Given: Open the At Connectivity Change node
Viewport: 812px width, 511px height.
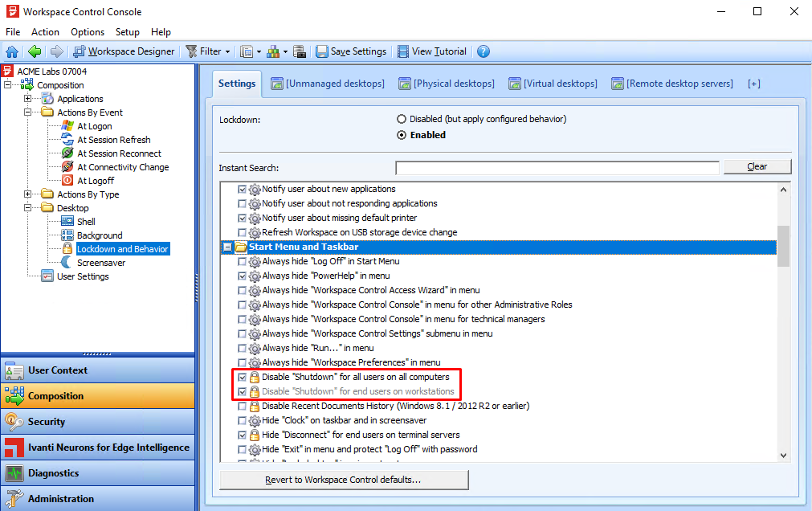Looking at the screenshot, I should 123,167.
